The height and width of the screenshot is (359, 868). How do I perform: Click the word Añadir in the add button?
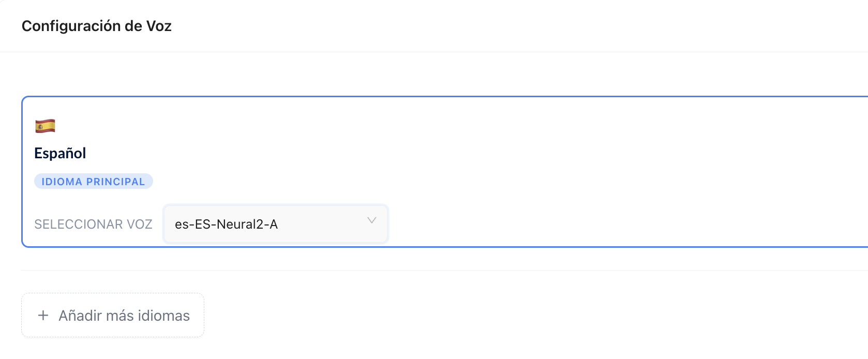tap(80, 316)
